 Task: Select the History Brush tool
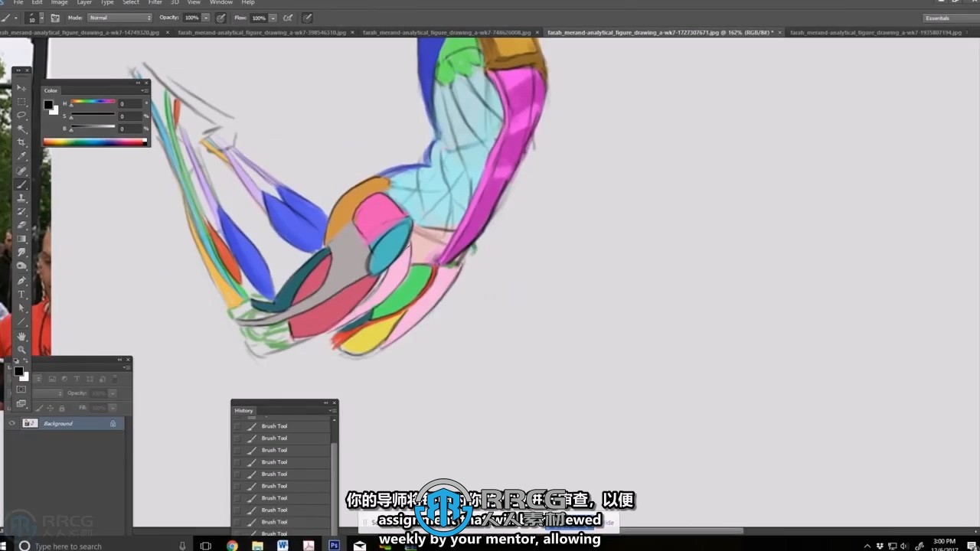(x=21, y=212)
